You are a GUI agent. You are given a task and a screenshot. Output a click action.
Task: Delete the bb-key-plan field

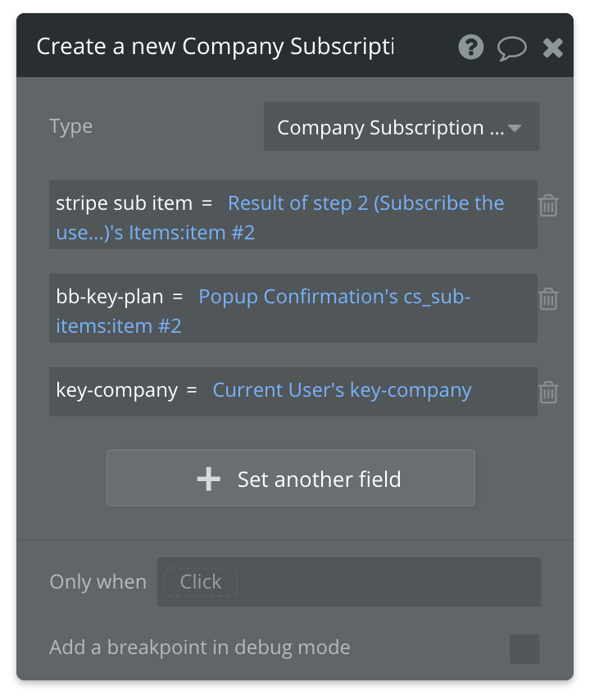(x=548, y=298)
